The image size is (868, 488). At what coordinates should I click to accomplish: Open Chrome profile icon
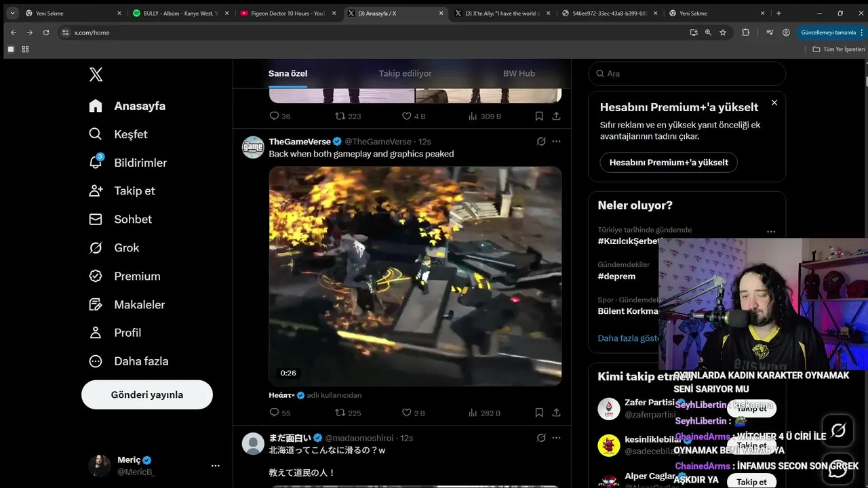(x=786, y=33)
